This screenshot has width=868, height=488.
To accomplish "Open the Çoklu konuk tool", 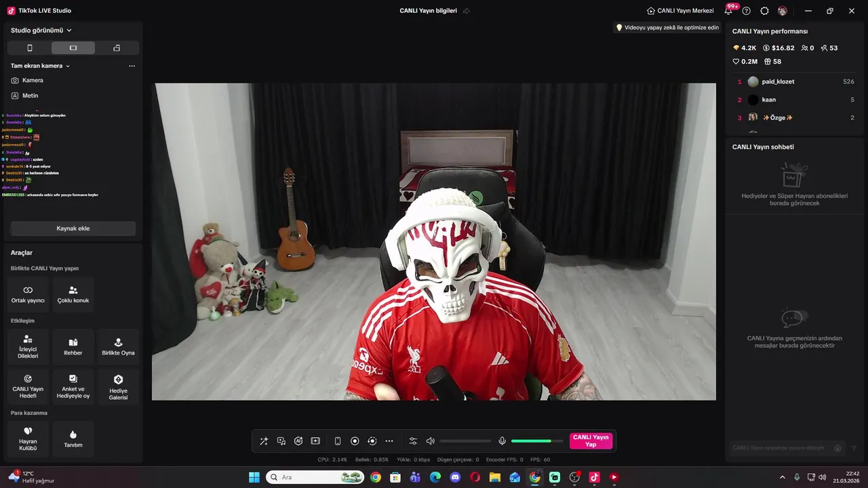I will [x=73, y=294].
